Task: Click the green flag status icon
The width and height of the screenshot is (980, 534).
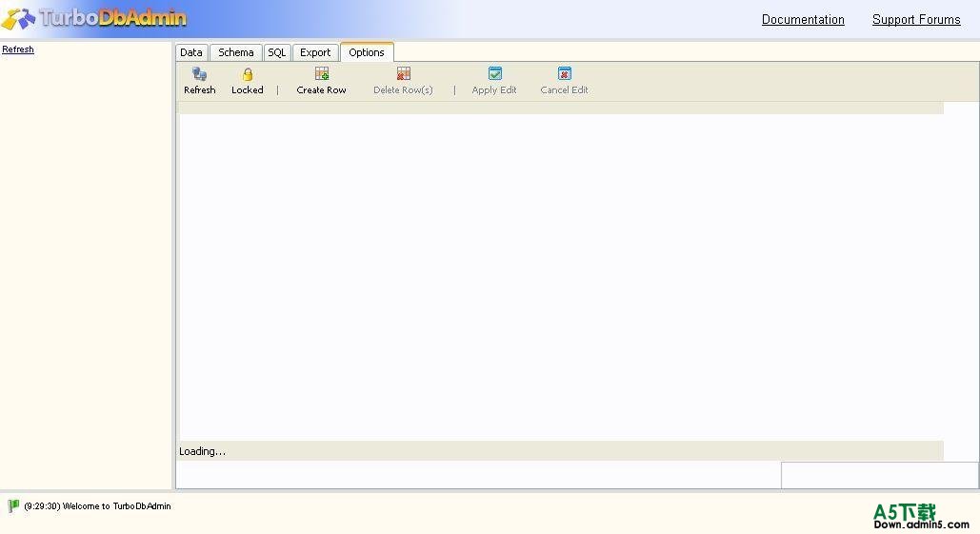Action: tap(13, 506)
